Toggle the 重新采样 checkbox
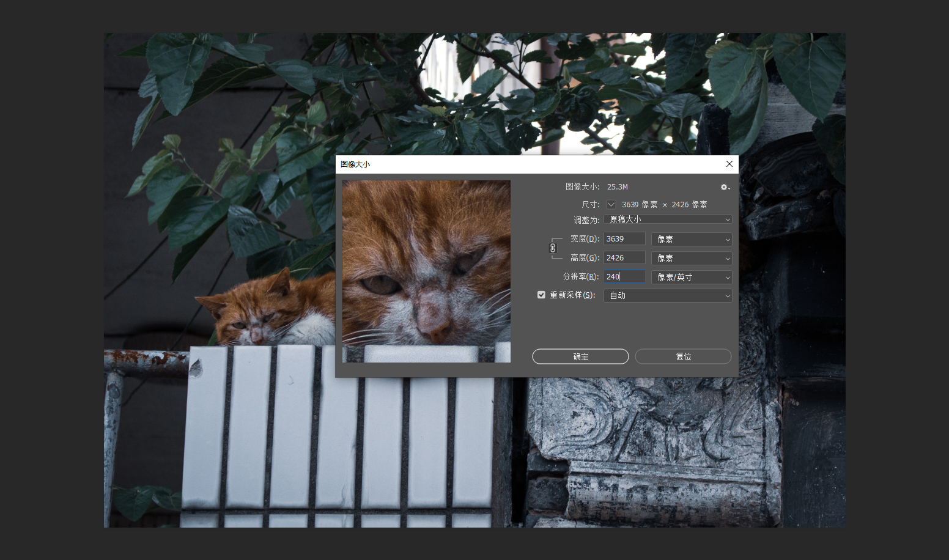 point(541,295)
